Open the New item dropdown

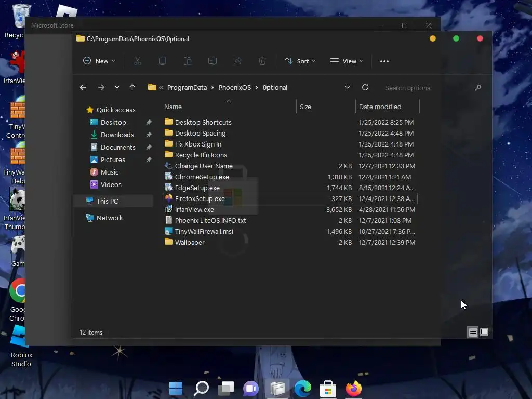click(x=99, y=61)
